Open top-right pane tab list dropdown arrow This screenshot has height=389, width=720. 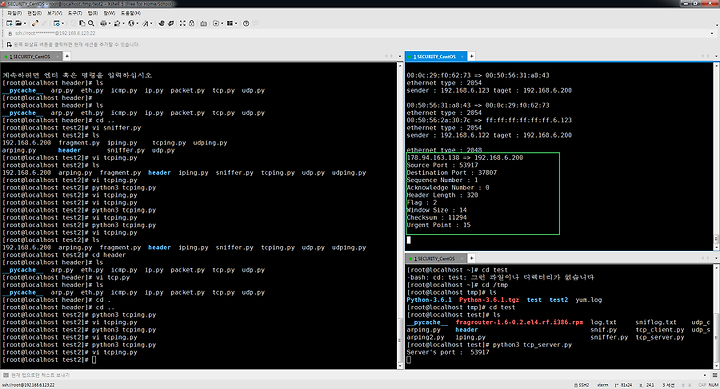tap(716, 56)
